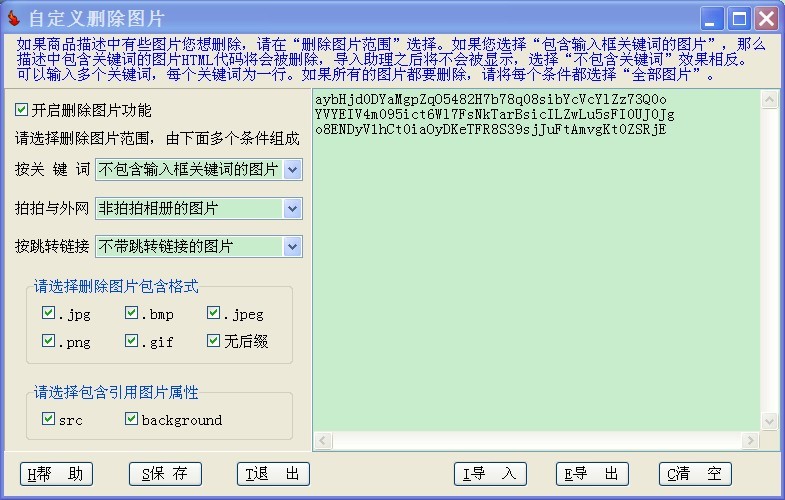Click the app icon in title bar

[14, 18]
